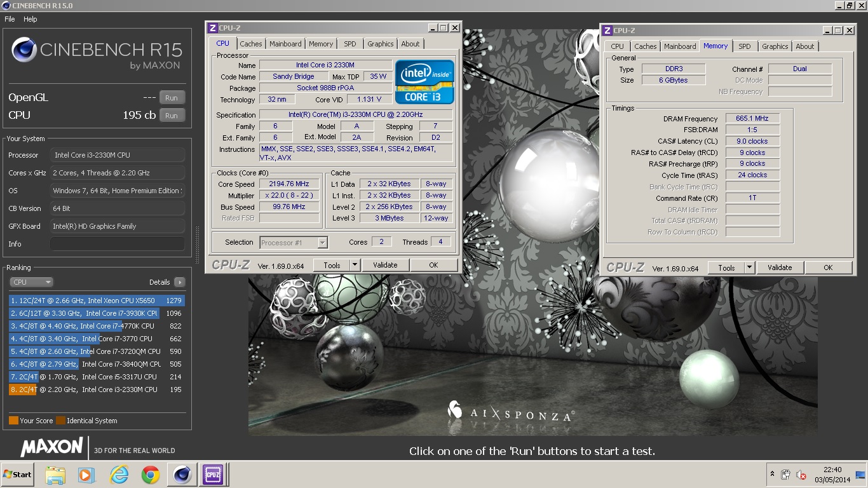Open the Windows Start menu
Image resolution: width=868 pixels, height=488 pixels.
tap(17, 475)
